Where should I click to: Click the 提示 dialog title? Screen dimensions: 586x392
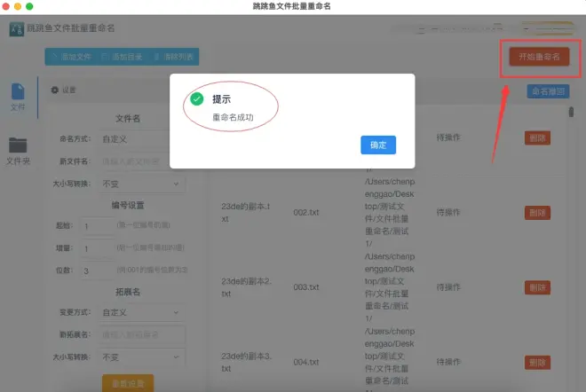click(222, 99)
